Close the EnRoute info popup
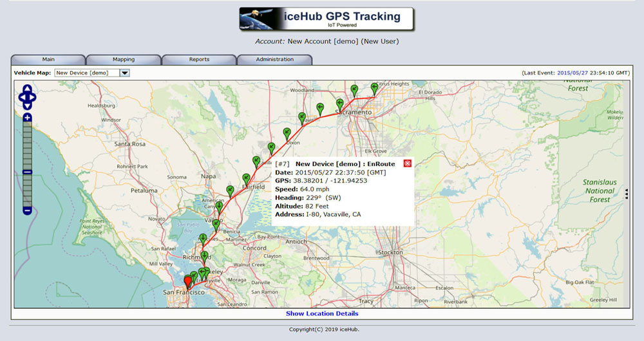 point(407,163)
